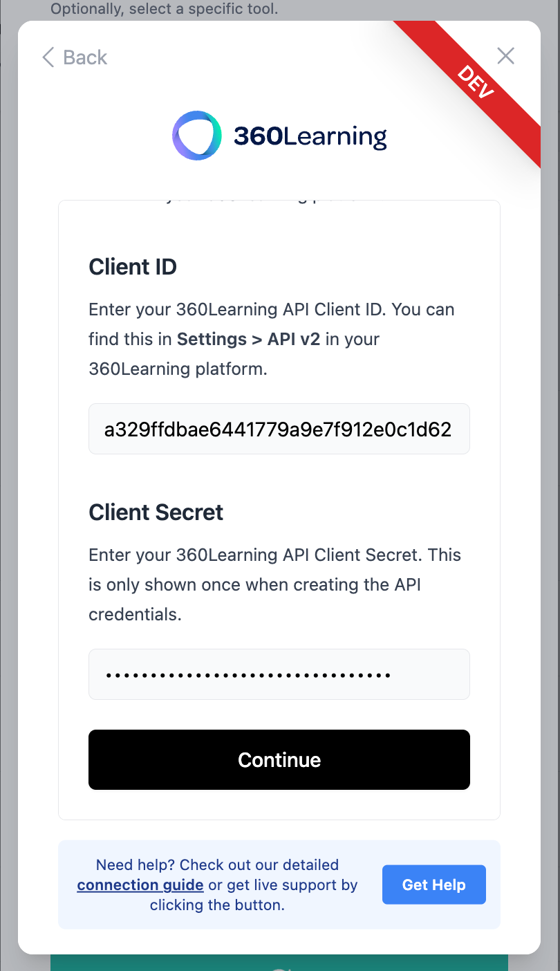Click the blue Get Help button
Image resolution: width=560 pixels, height=971 pixels.
point(433,885)
